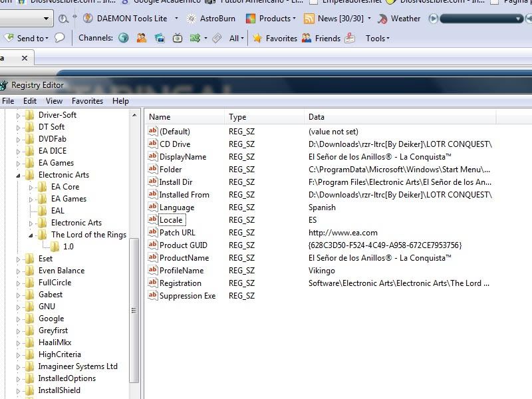Select the InstallShield registry key

click(59, 390)
